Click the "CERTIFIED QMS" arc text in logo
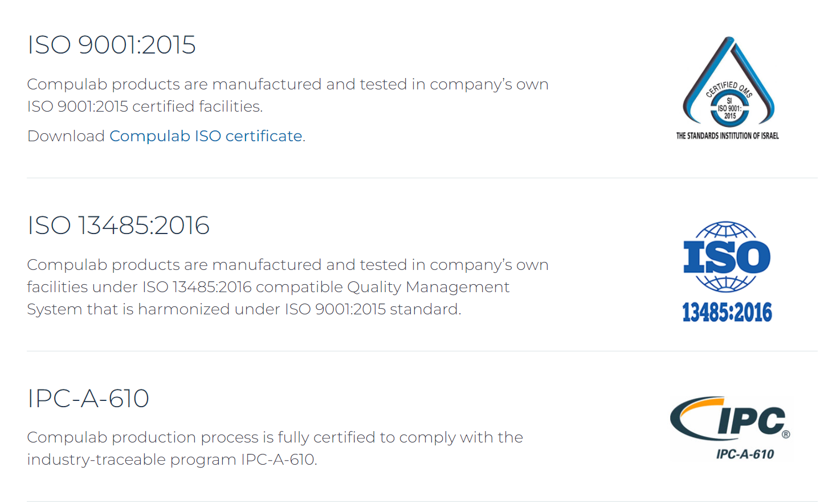Image resolution: width=820 pixels, height=504 pixels. [729, 88]
